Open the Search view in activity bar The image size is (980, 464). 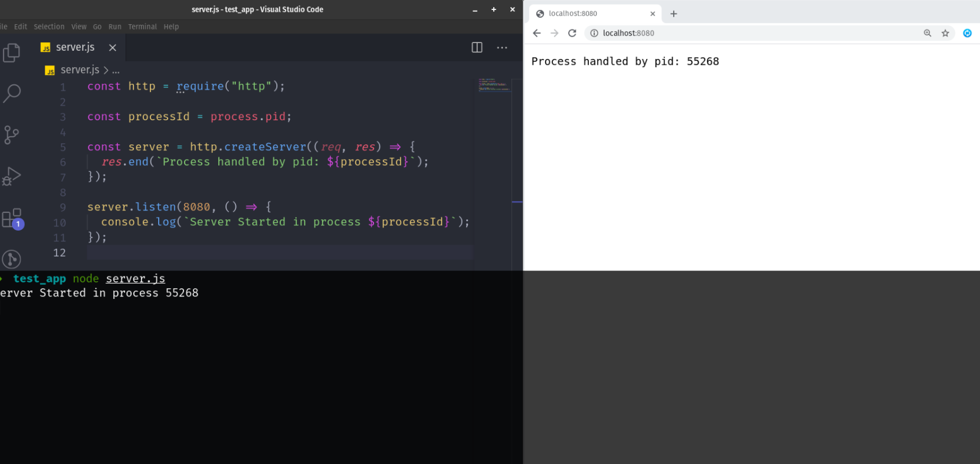(12, 93)
